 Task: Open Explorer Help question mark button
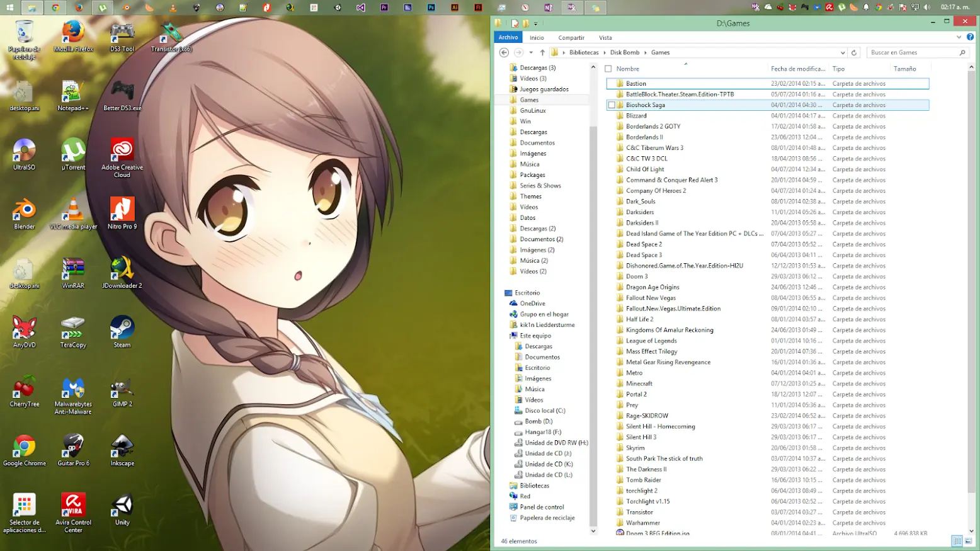coord(970,37)
